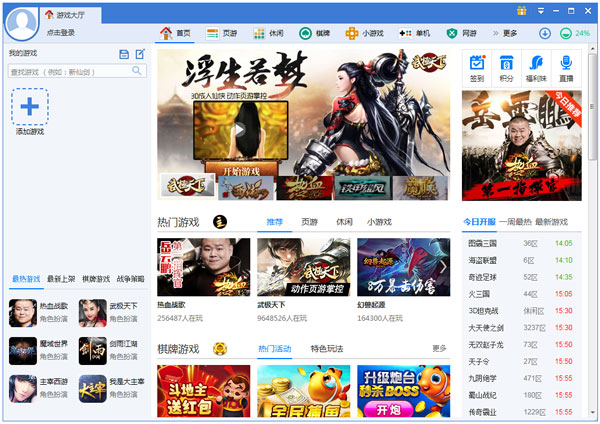Select the 热血 banner thumbnail
This screenshot has width=600, height=424.
(304, 188)
